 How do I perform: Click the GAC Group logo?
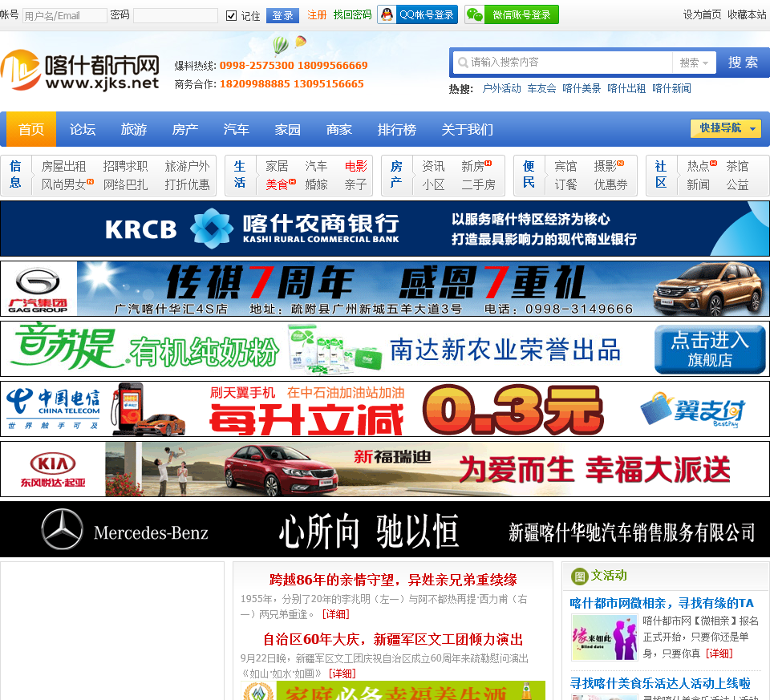[38, 289]
